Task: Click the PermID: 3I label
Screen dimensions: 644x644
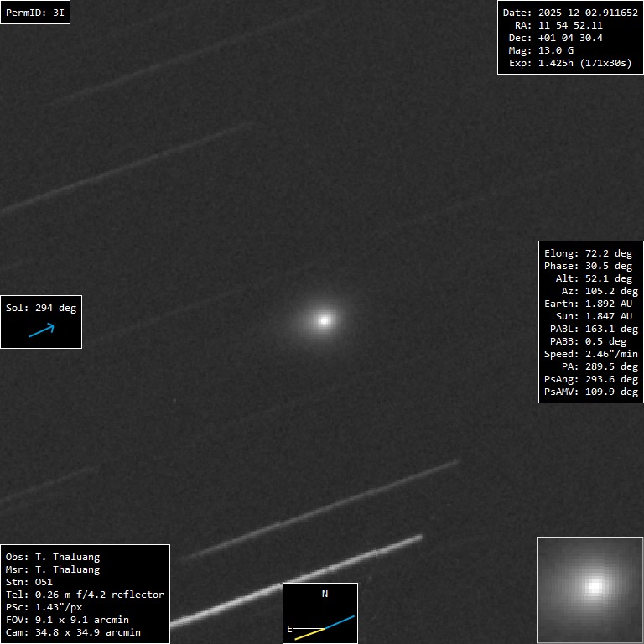Action: point(35,13)
